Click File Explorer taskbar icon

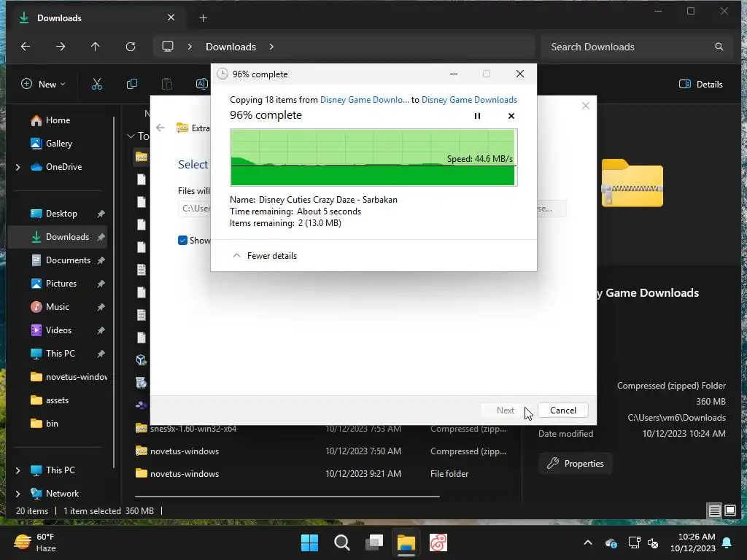click(406, 542)
